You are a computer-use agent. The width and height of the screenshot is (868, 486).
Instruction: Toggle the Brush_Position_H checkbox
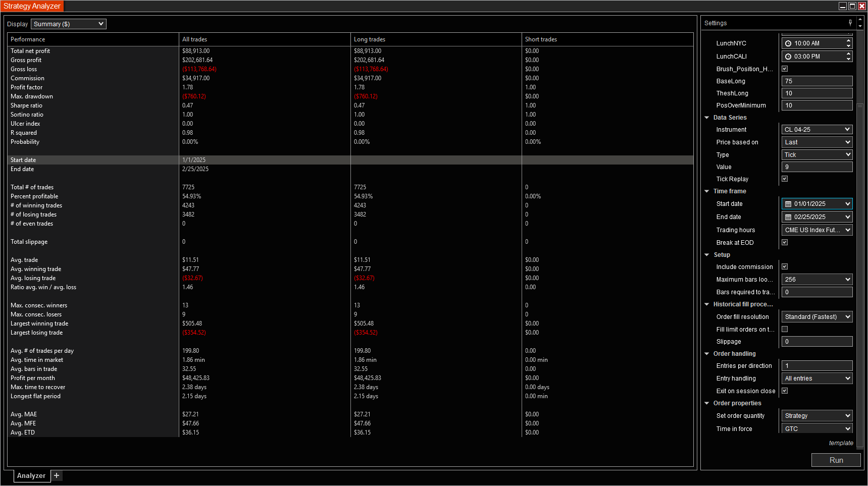(x=785, y=69)
